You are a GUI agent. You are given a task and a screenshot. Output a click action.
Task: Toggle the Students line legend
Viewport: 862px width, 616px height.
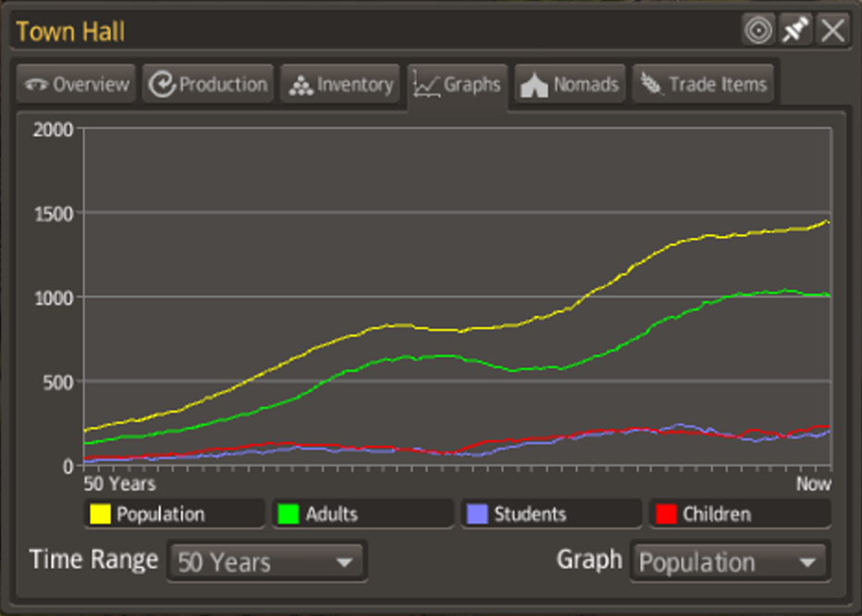tap(550, 514)
